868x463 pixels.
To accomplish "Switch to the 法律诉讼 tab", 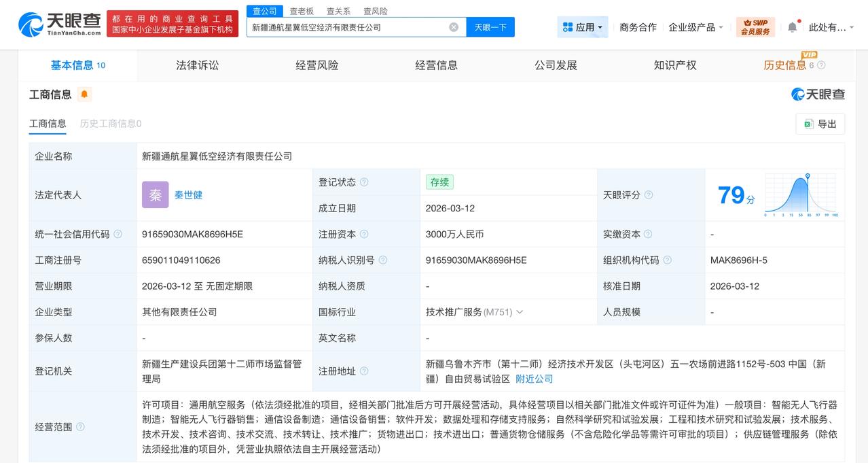I will click(196, 65).
